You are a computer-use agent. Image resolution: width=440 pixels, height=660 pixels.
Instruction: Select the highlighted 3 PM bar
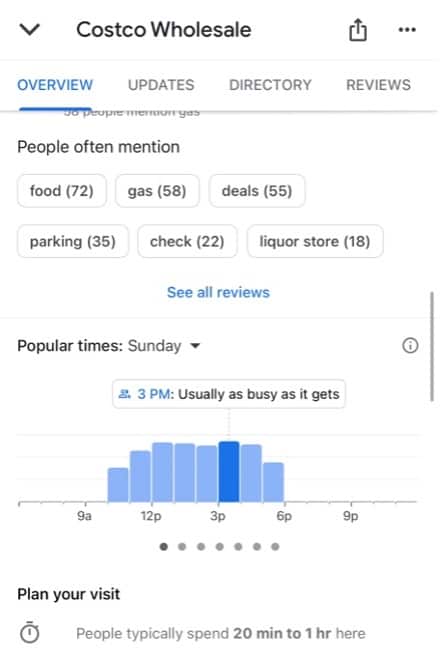click(x=229, y=471)
